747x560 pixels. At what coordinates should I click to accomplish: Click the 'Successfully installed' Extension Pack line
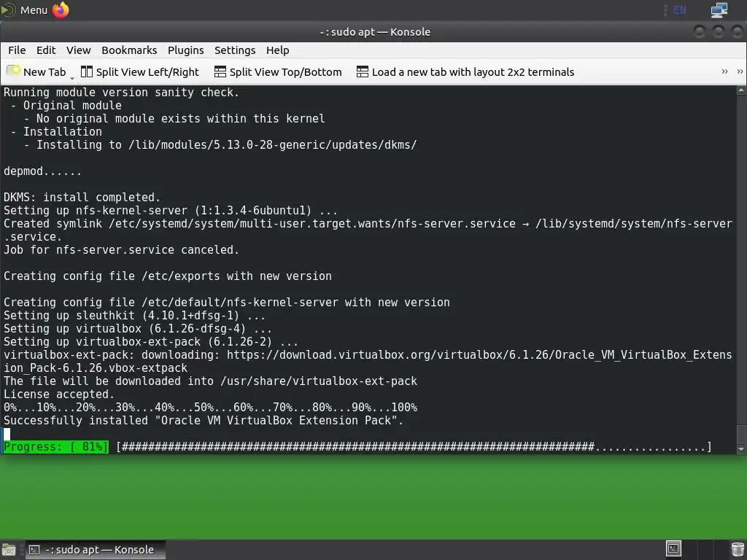click(204, 421)
